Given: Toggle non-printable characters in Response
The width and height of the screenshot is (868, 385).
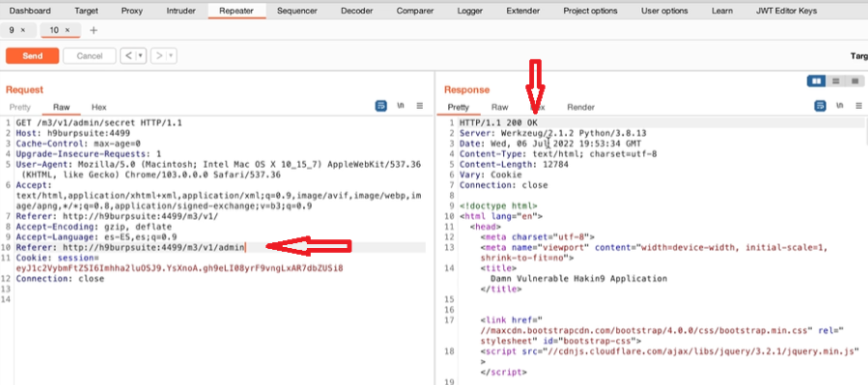Looking at the screenshot, I should pos(839,106).
